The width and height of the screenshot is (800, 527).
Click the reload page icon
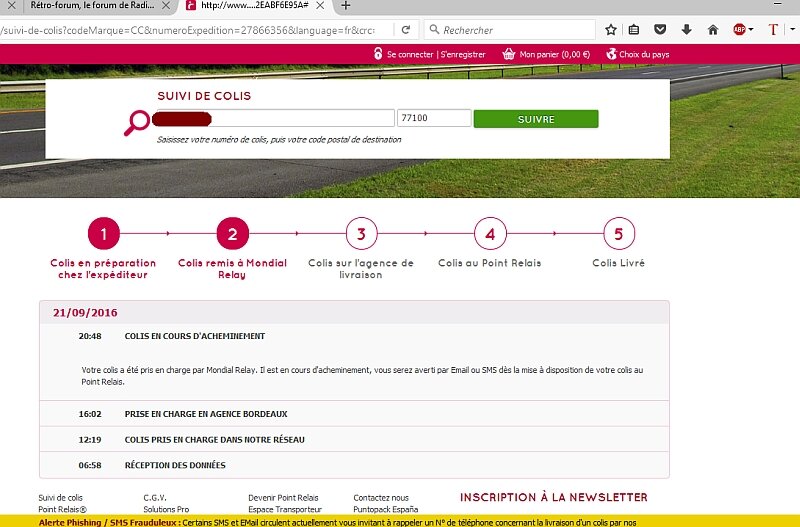coord(406,30)
